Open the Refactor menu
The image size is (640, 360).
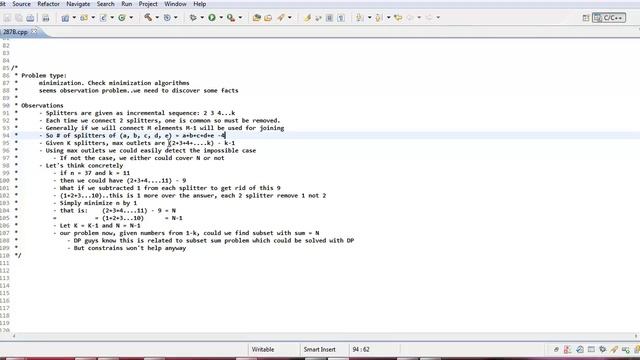(x=48, y=4)
